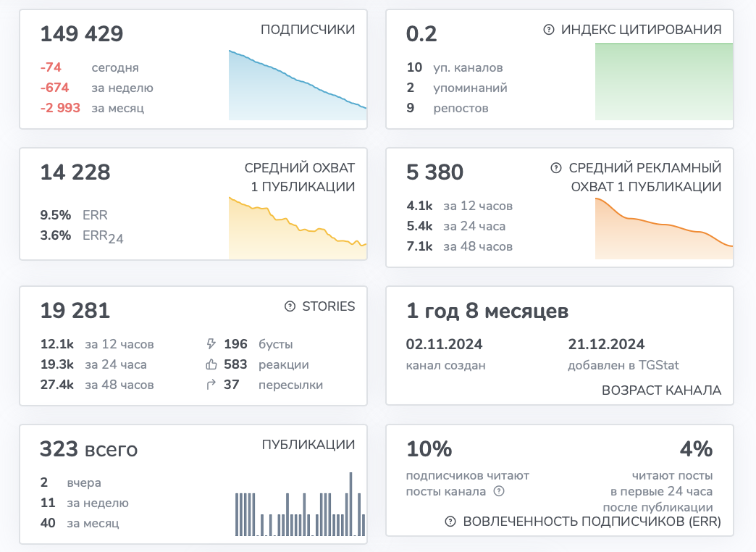Click the '9.5% ERR' value
Image resolution: width=756 pixels, height=552 pixels.
(74, 214)
